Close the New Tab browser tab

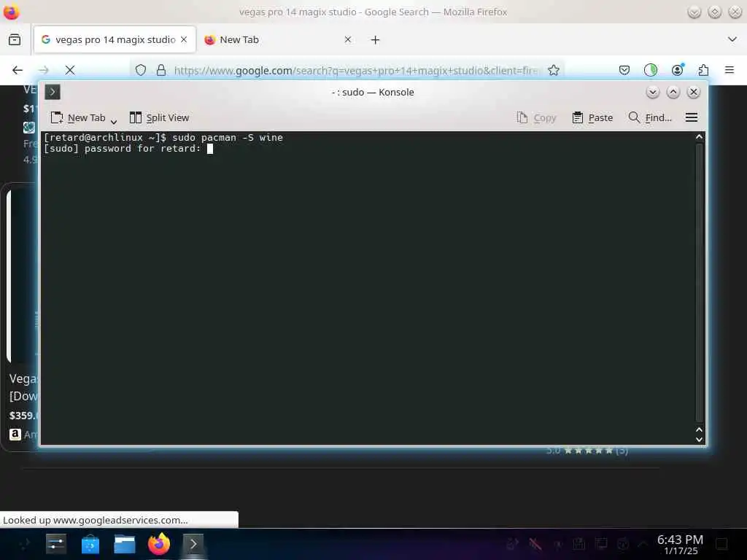(x=348, y=39)
